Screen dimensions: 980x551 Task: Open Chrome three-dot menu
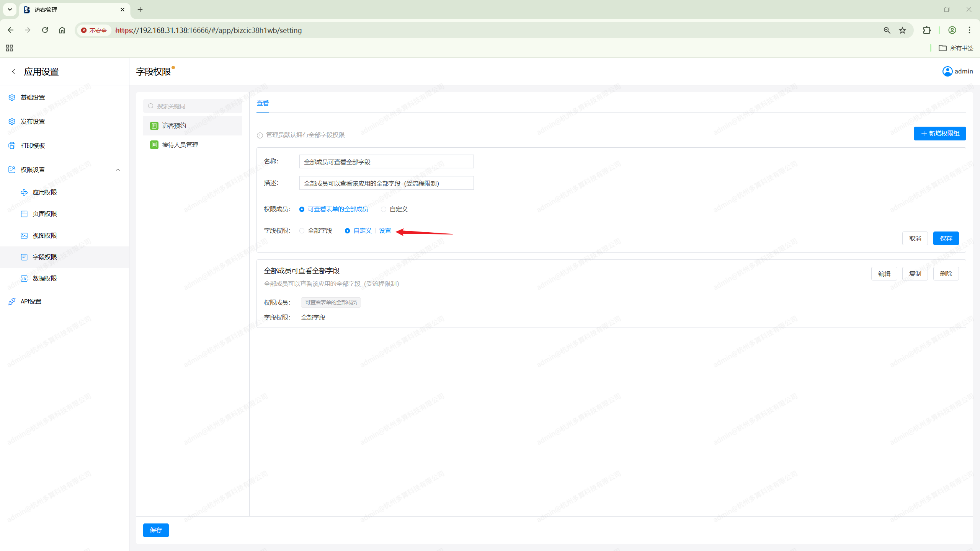click(969, 30)
